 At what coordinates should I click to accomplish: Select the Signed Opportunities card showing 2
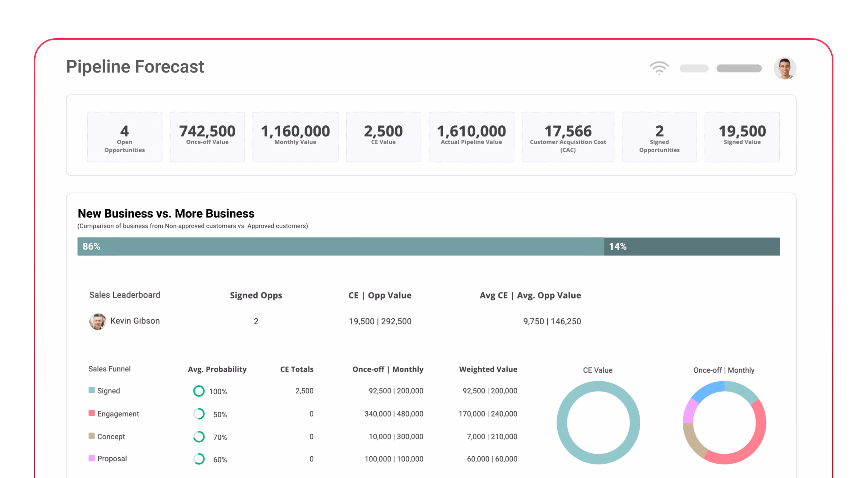click(x=659, y=137)
